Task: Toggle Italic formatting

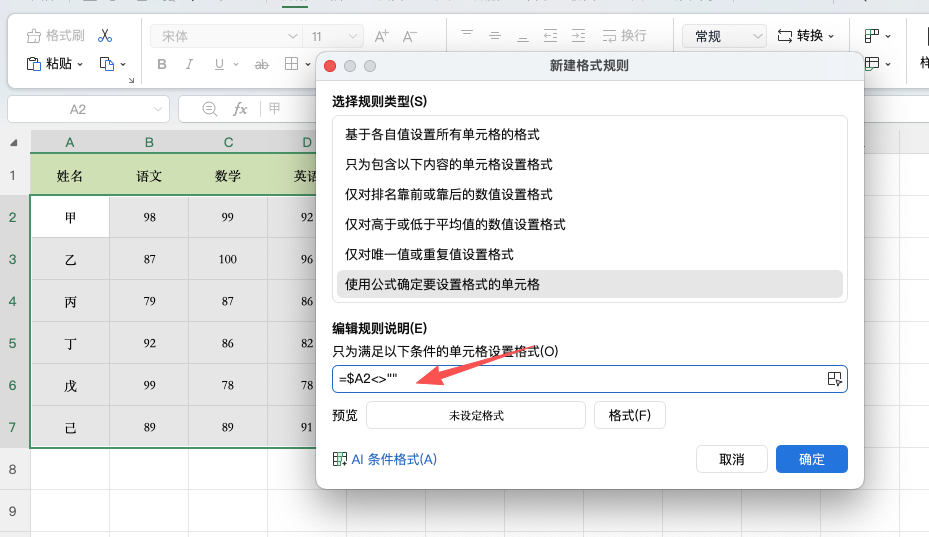Action: click(190, 64)
